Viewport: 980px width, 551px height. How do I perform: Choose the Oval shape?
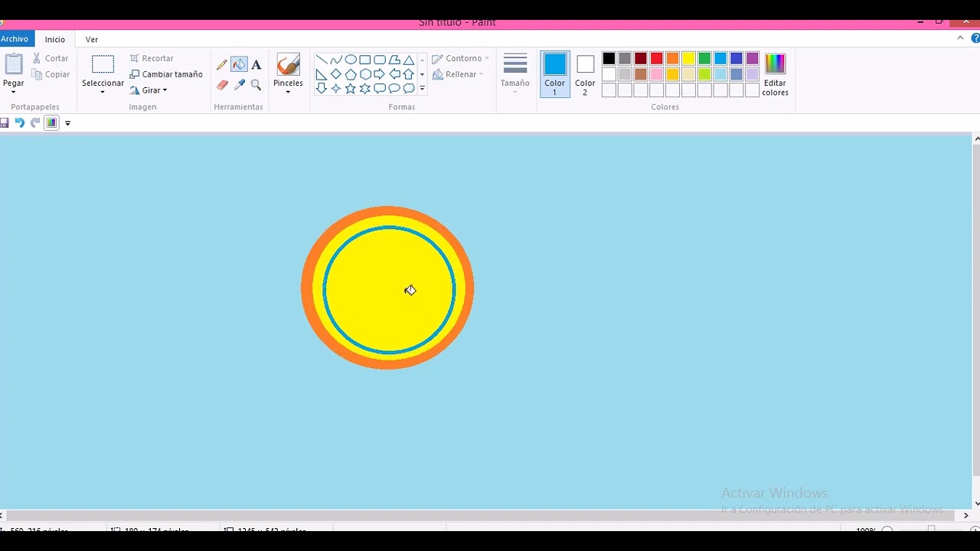point(351,60)
